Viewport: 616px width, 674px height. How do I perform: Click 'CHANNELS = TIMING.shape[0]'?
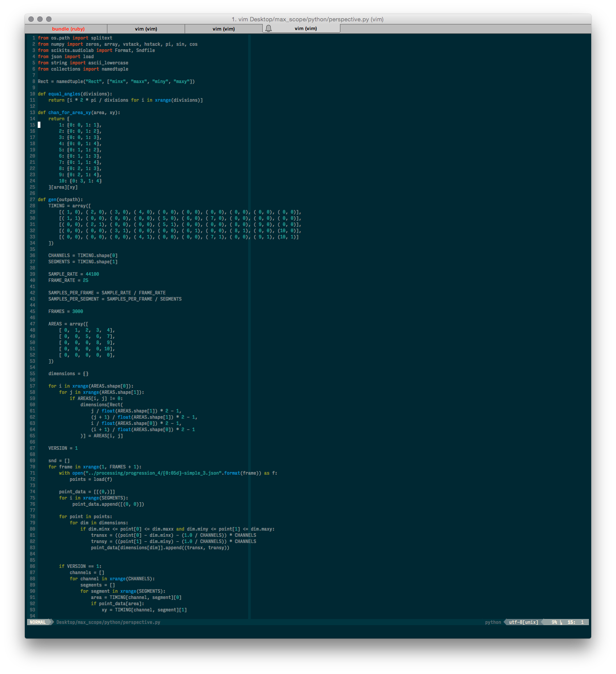[83, 256]
